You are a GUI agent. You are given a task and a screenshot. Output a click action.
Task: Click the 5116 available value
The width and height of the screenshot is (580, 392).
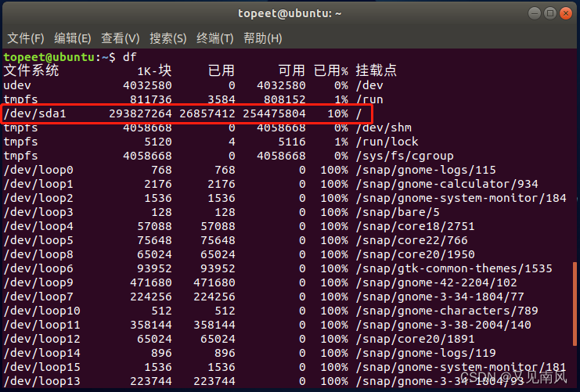pos(292,142)
